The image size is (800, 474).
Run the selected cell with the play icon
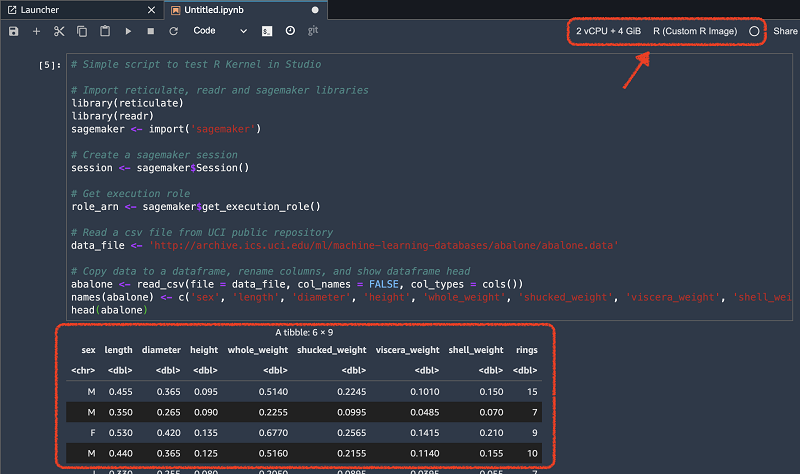128,31
